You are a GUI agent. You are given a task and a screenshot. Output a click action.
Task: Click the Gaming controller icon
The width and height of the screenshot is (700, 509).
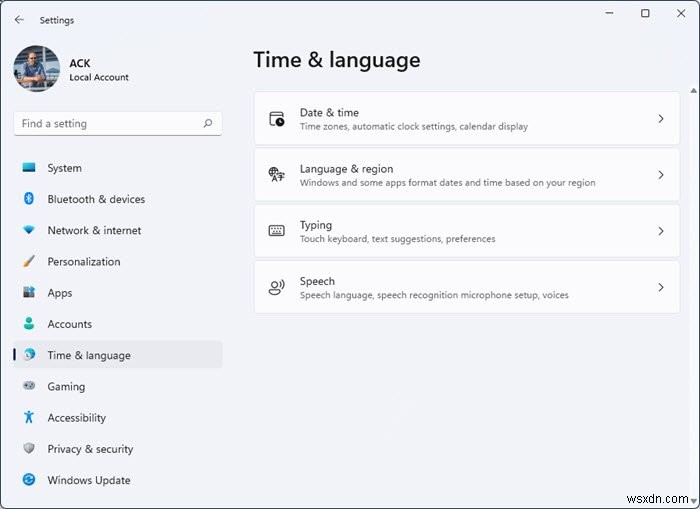coord(29,385)
